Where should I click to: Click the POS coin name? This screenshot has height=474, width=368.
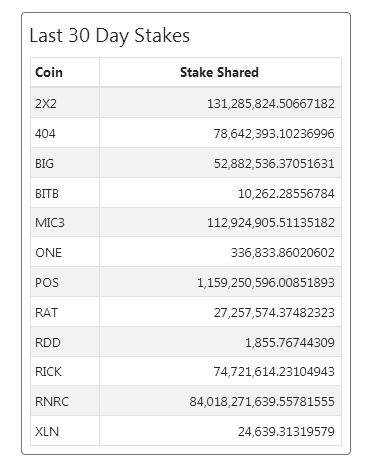[47, 283]
